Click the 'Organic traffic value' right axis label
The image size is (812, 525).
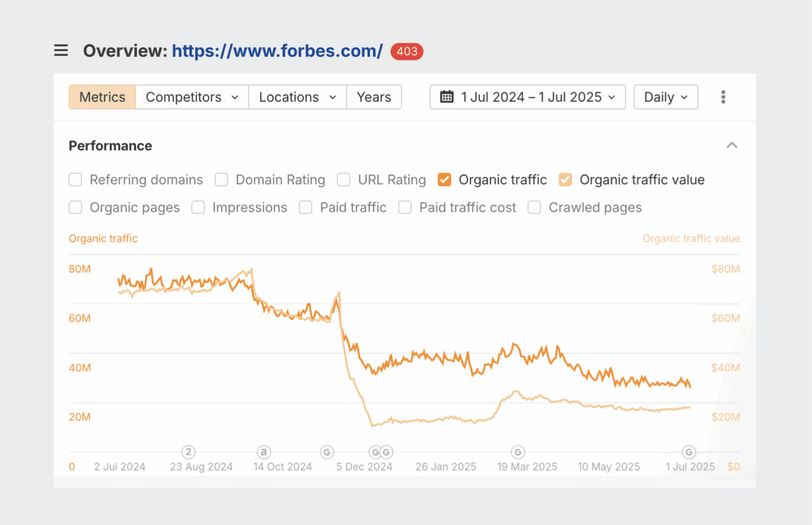(x=691, y=239)
